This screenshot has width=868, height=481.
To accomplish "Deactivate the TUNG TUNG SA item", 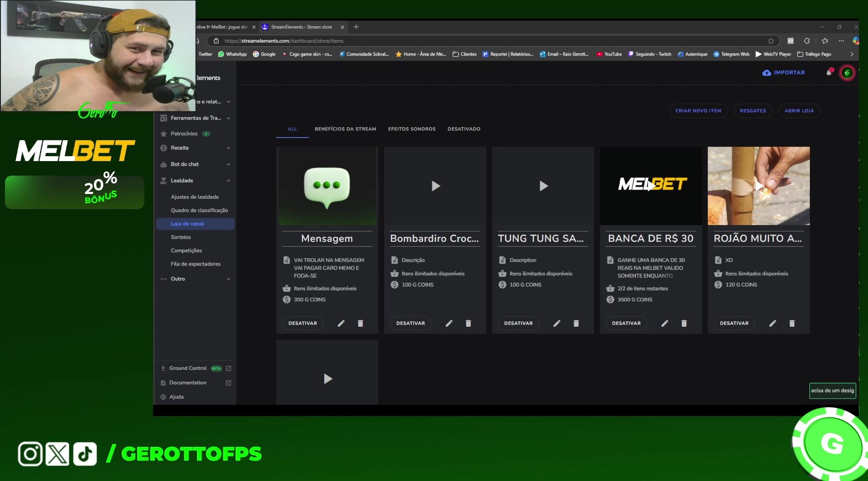I will [518, 323].
